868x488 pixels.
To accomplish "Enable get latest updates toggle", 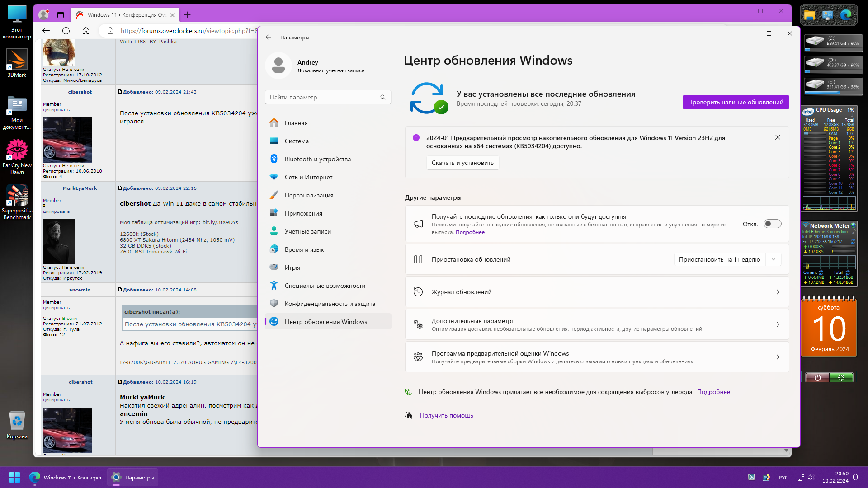I will pyautogui.click(x=772, y=224).
